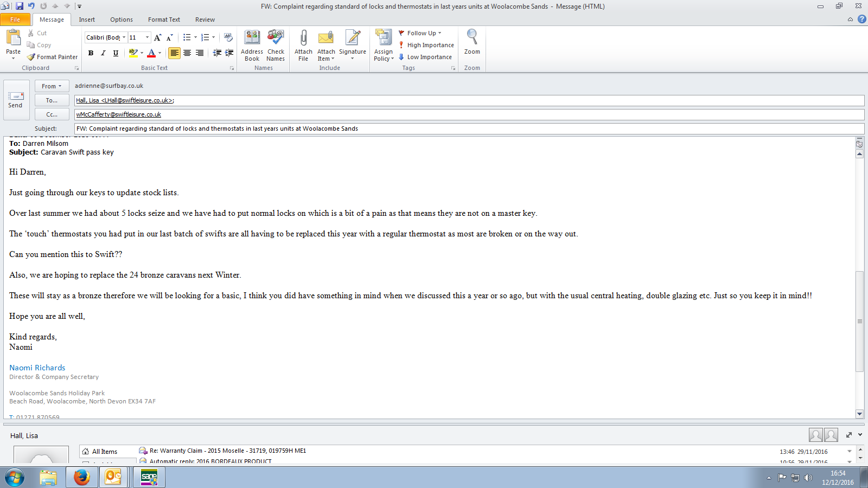Open Outlook Help
This screenshot has width=868, height=488.
[x=861, y=19]
